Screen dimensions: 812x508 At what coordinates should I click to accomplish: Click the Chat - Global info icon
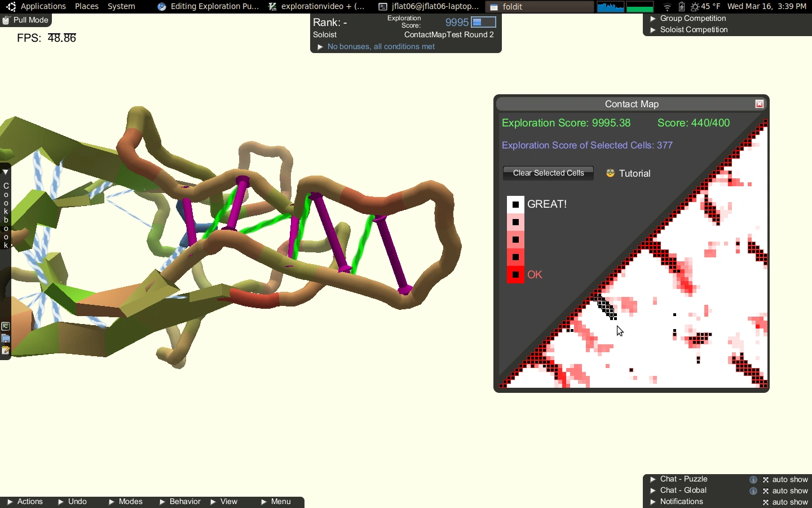(753, 491)
